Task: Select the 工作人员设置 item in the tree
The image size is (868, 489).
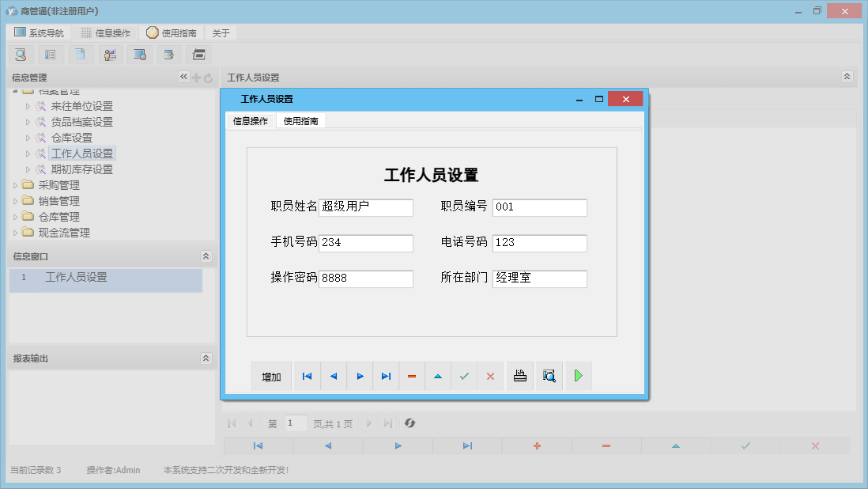Action: 82,154
